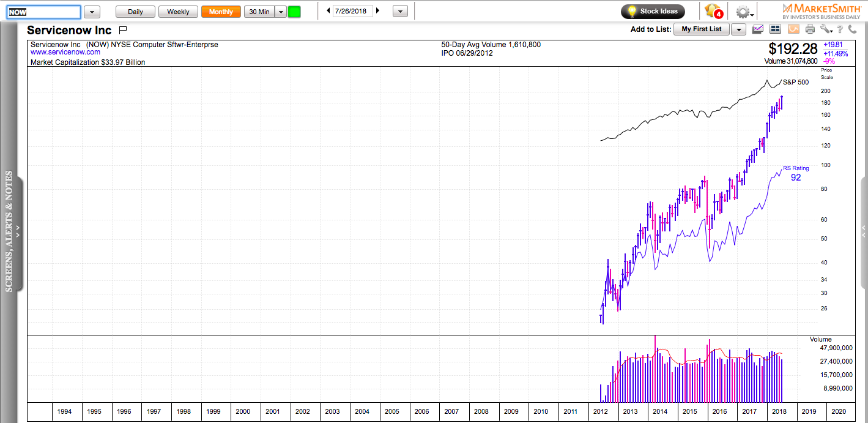The image size is (868, 423).
Task: Click the 7/26/2018 date field
Action: tap(353, 11)
